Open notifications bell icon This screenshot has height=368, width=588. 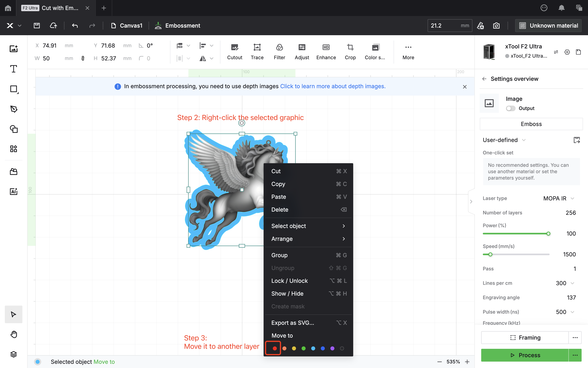[561, 8]
